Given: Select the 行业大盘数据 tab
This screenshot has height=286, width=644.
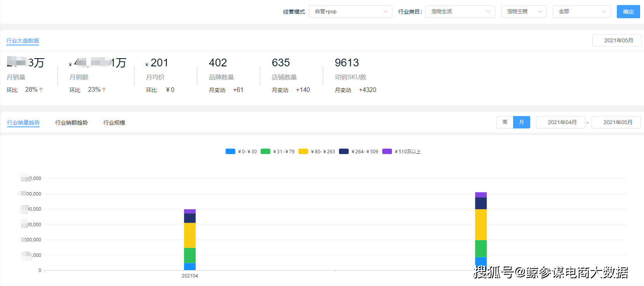Looking at the screenshot, I should click(23, 41).
